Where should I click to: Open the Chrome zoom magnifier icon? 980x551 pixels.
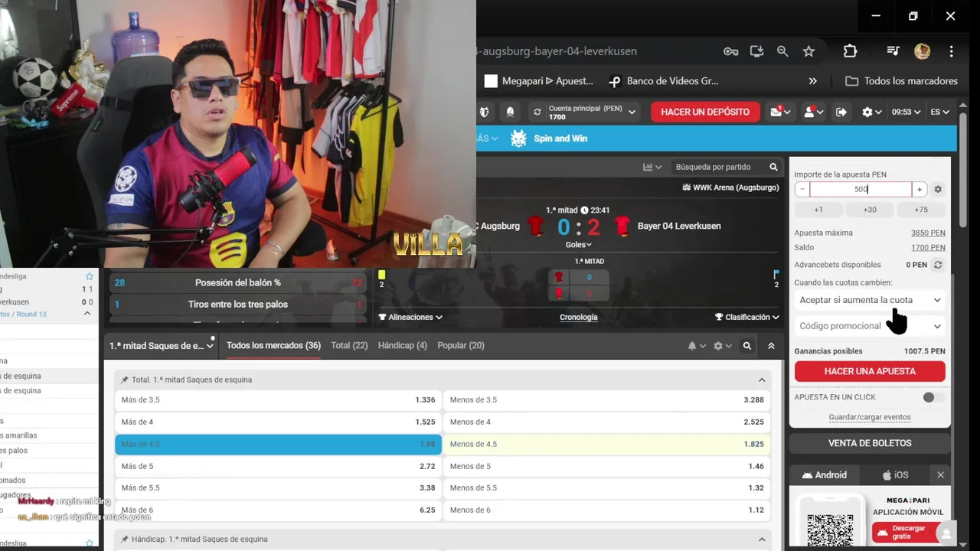click(x=782, y=51)
